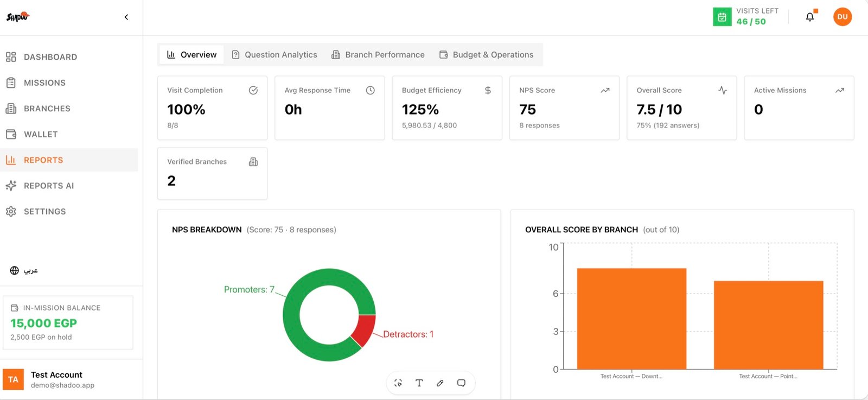
Task: Click the 15,000 EGP balance amount
Action: 44,323
